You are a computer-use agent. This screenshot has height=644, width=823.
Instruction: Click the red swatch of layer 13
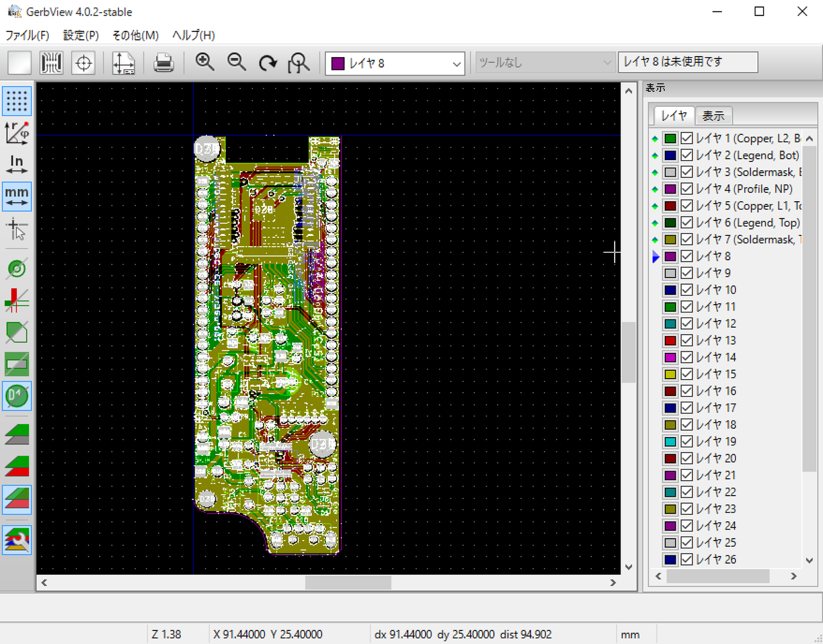pos(670,341)
